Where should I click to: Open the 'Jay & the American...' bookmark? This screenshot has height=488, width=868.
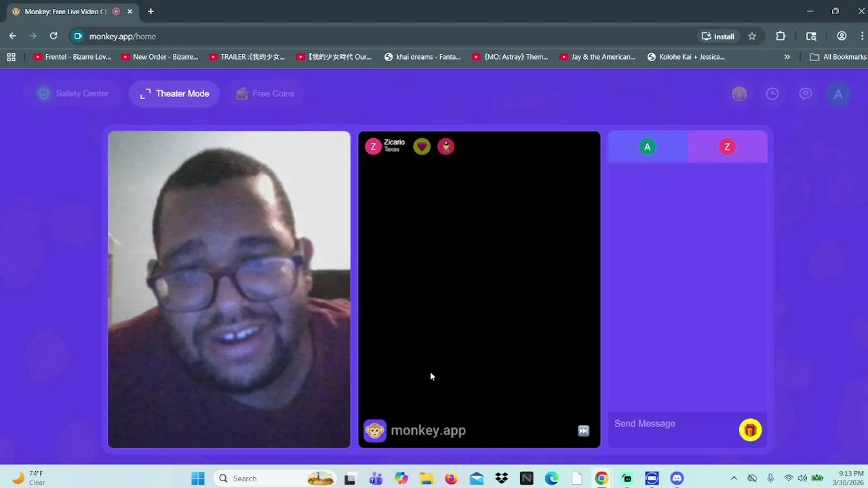tap(597, 57)
